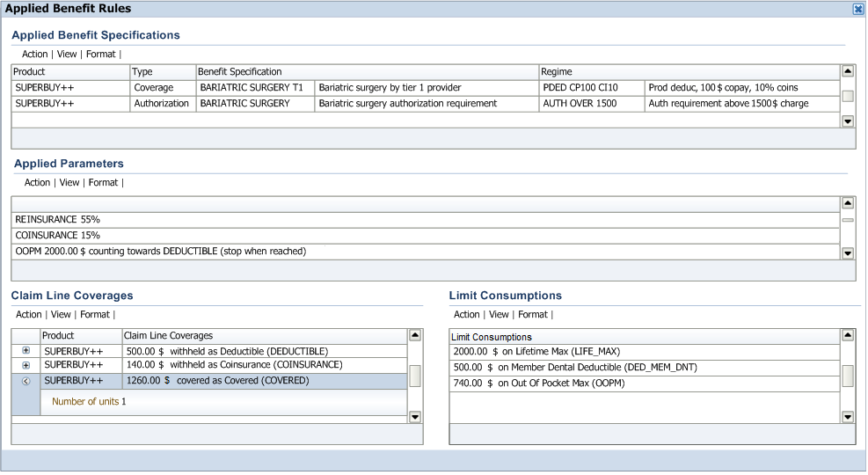
Task: Click Product header in Claim Line Coverages
Action: tap(82, 335)
